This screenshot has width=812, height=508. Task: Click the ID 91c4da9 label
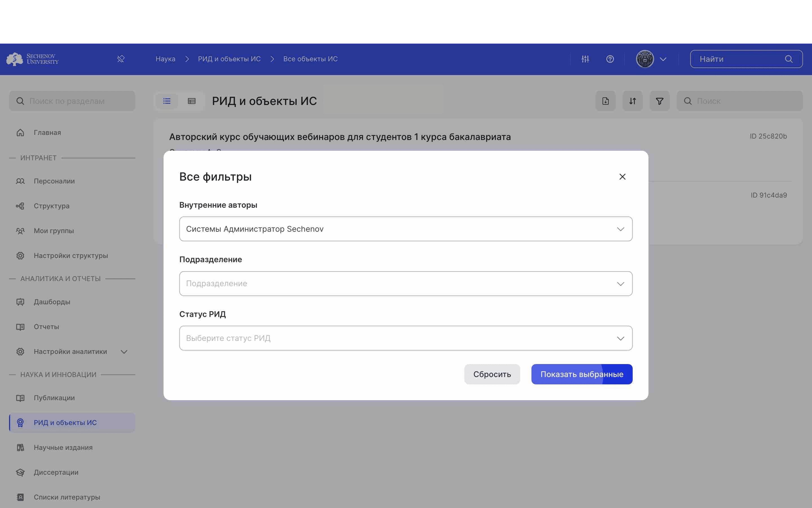(x=769, y=195)
